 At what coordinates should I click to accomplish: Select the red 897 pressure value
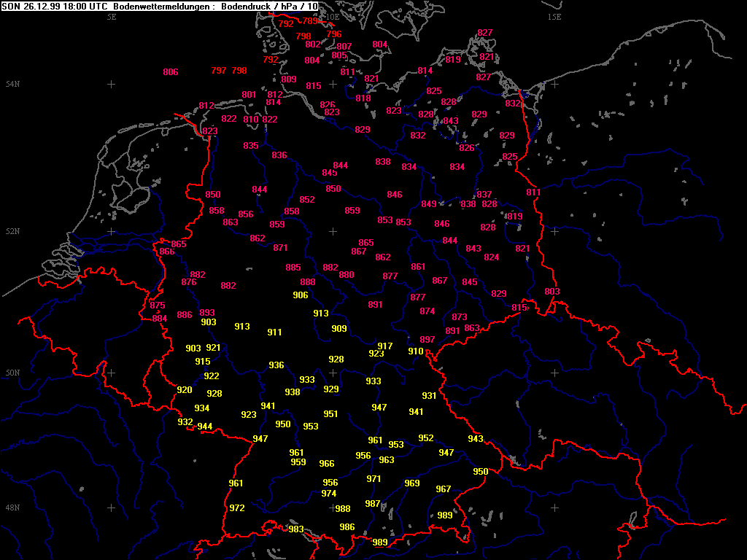pyautogui.click(x=427, y=340)
